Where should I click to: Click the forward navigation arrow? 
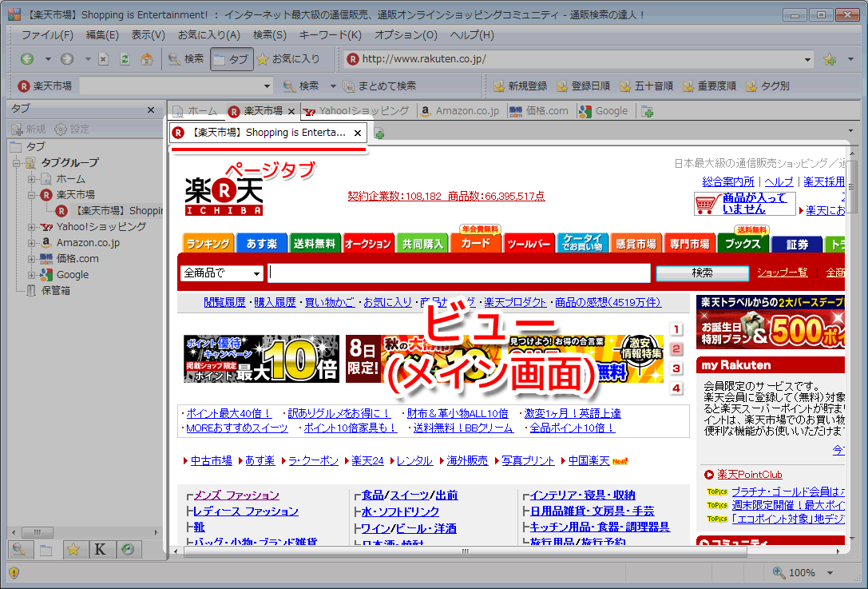pos(67,58)
